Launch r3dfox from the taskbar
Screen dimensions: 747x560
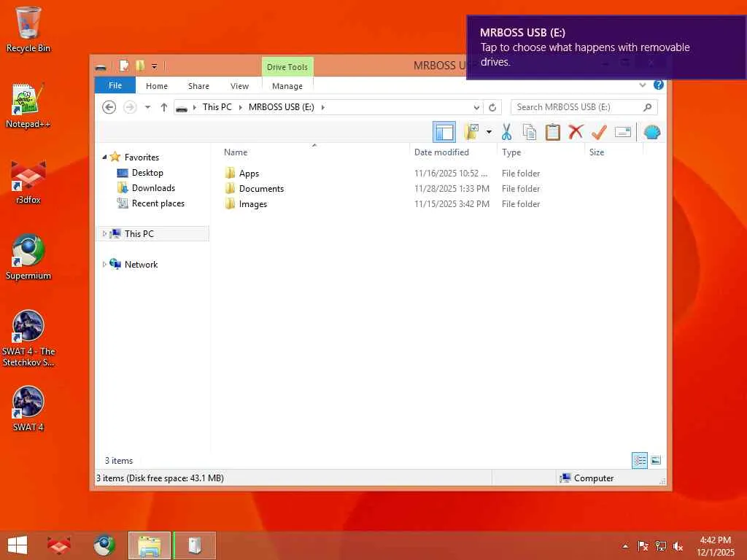(x=59, y=545)
